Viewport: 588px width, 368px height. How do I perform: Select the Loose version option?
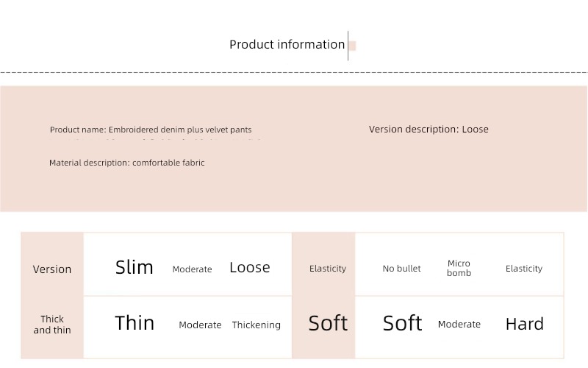point(250,268)
